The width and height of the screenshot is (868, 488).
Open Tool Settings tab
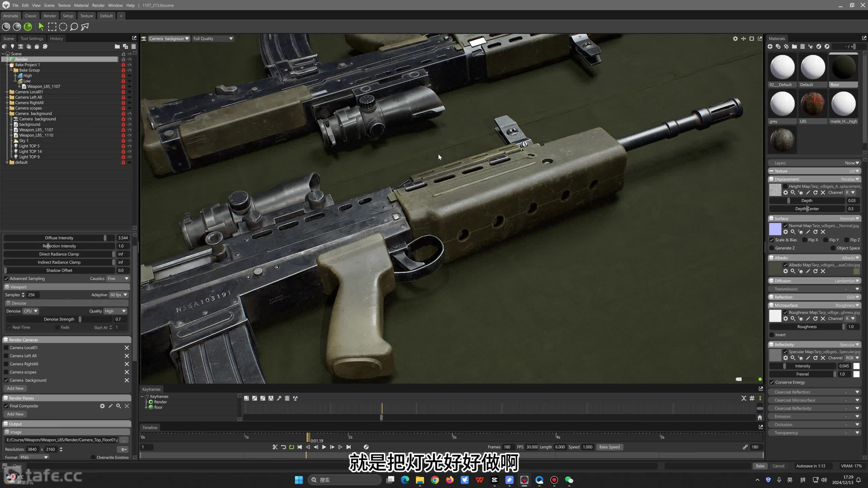pyautogui.click(x=32, y=39)
